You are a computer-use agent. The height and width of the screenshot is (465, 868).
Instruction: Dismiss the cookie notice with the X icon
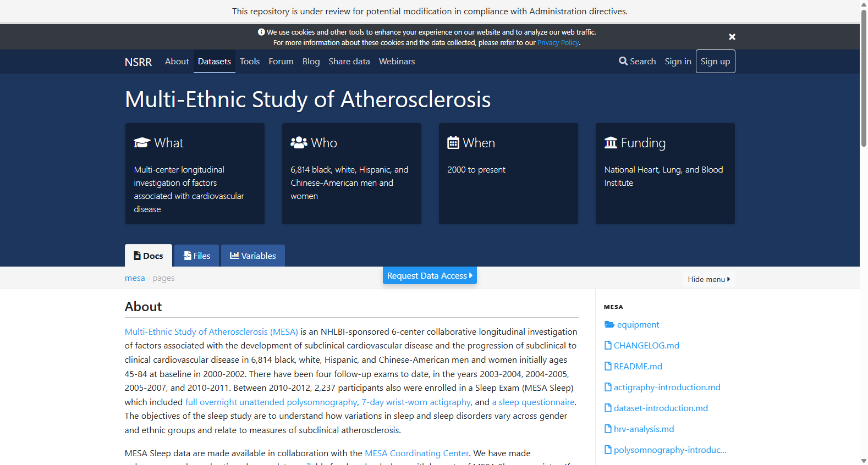coord(732,37)
